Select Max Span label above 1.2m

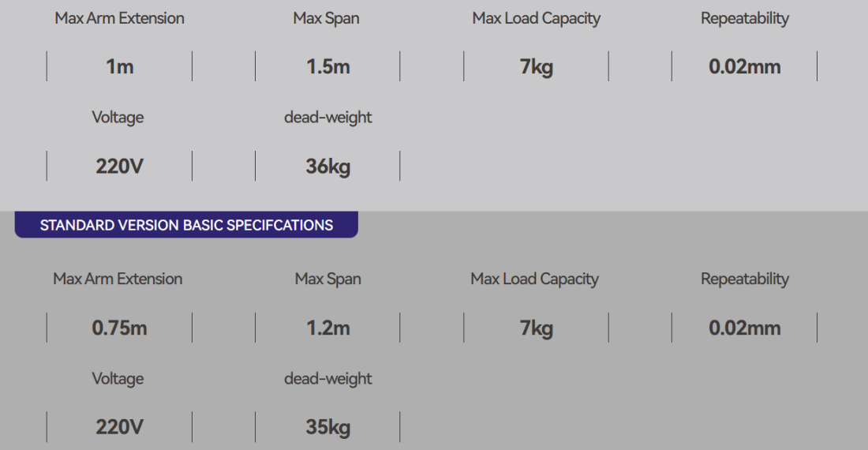click(327, 279)
